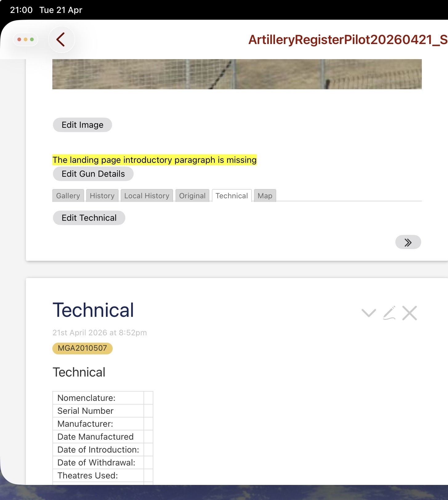The width and height of the screenshot is (448, 500).
Task: Click the Nomenclature table row
Action: point(98,398)
